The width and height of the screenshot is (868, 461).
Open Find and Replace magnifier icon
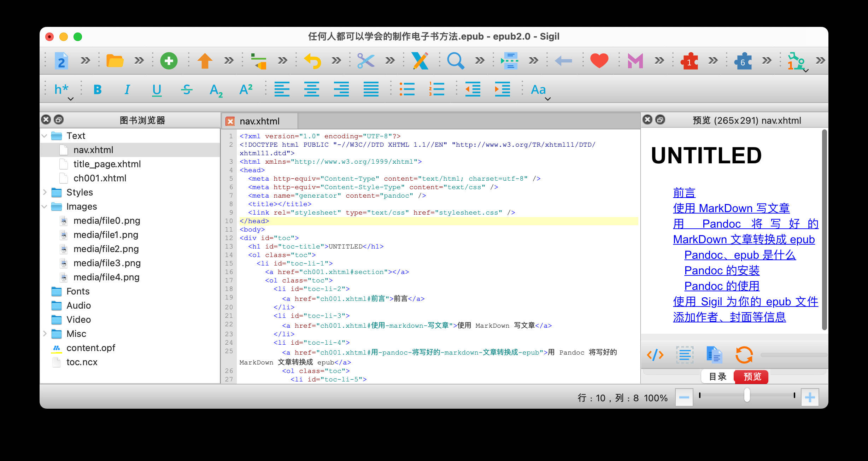click(456, 61)
